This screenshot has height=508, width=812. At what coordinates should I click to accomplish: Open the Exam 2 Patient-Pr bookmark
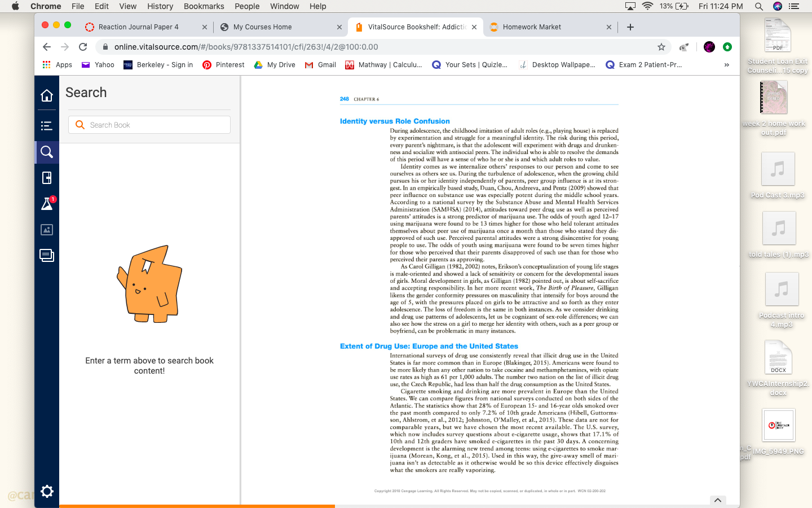pyautogui.click(x=644, y=65)
